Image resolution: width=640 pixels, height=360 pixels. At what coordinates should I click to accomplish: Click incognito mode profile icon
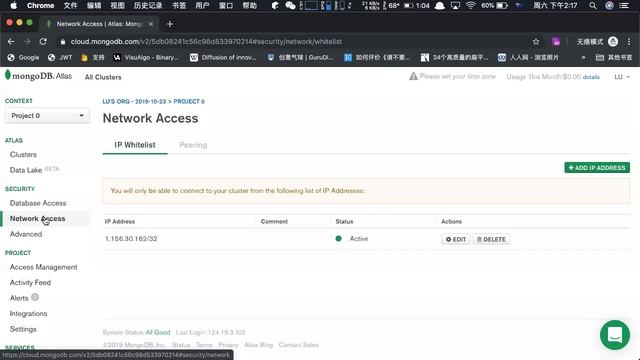(613, 42)
